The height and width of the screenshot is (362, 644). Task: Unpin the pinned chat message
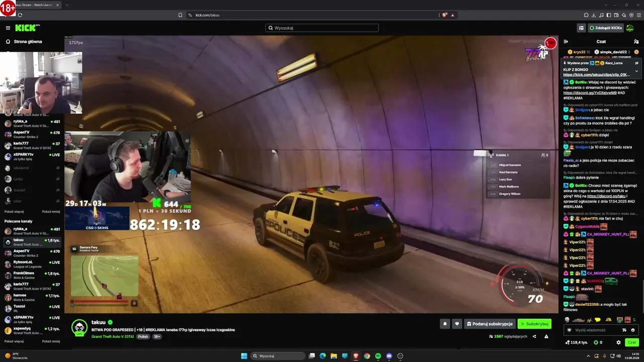(636, 63)
